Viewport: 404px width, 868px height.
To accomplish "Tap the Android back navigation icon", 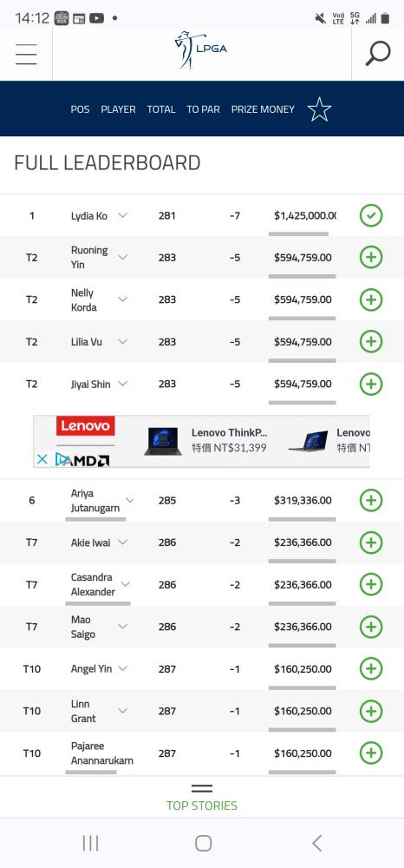I will point(316,843).
